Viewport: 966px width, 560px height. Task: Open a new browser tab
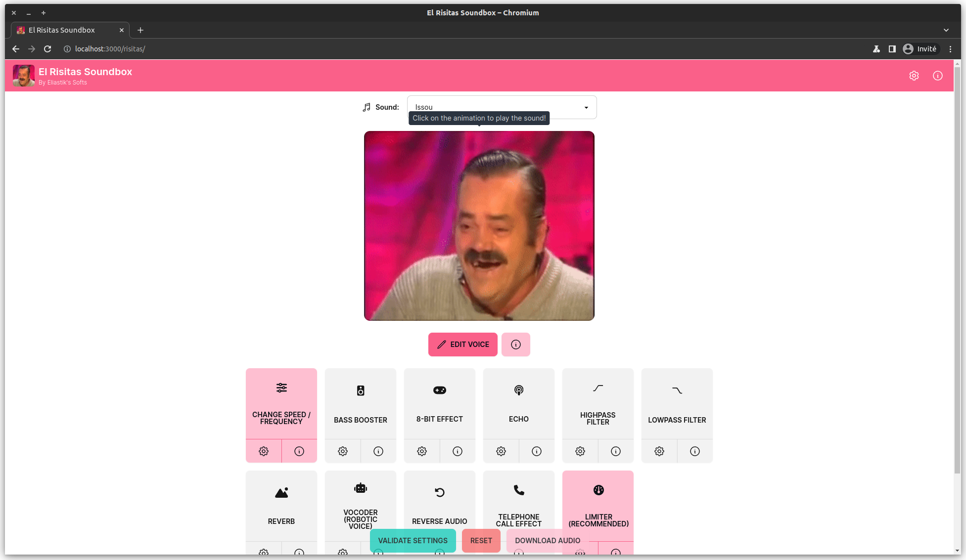pos(140,30)
